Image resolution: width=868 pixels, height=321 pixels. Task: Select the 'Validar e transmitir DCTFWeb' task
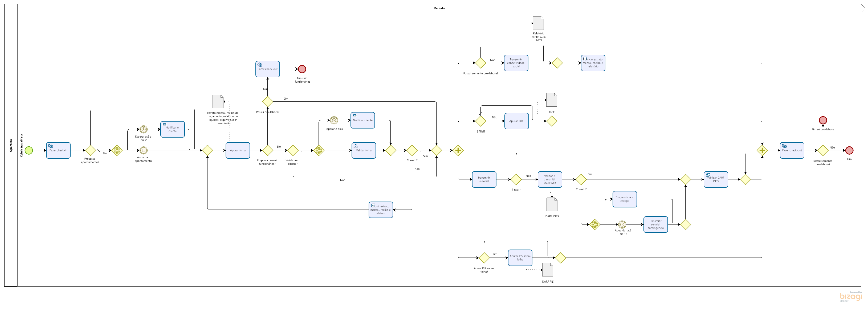pyautogui.click(x=550, y=179)
